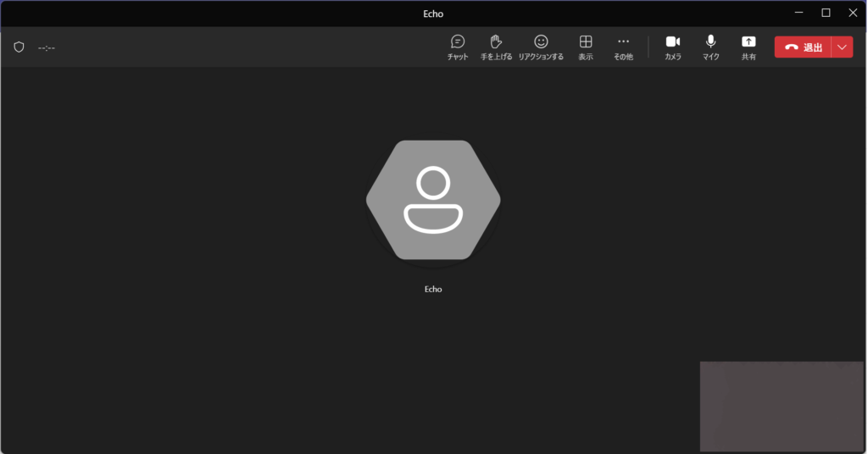Click the call duration timer --:--
This screenshot has width=868, height=454.
[47, 47]
